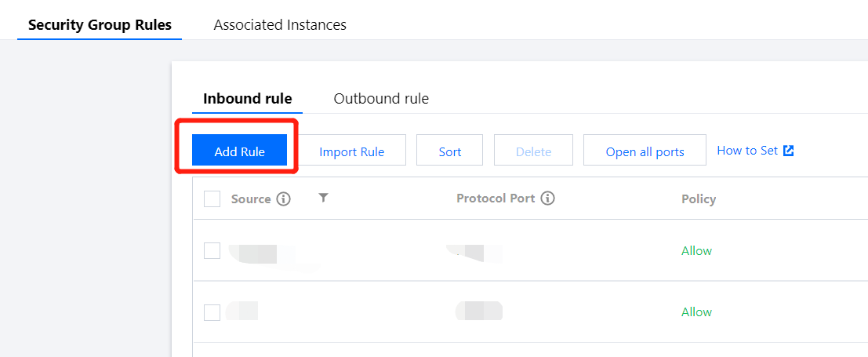Click the Protocol Port info icon
This screenshot has width=868, height=357.
click(548, 199)
